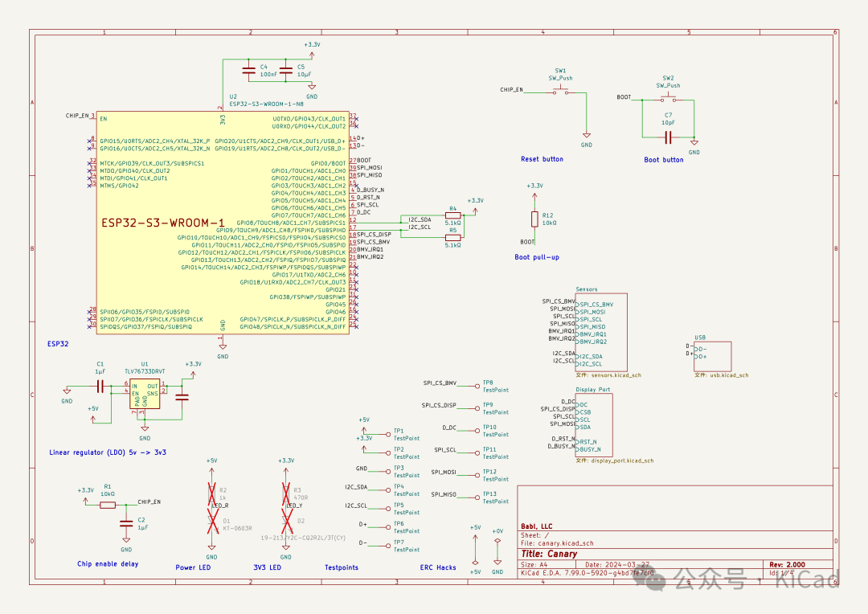This screenshot has height=614, width=868.
Task: Click the 'Reset button' annotation text
Action: click(542, 159)
